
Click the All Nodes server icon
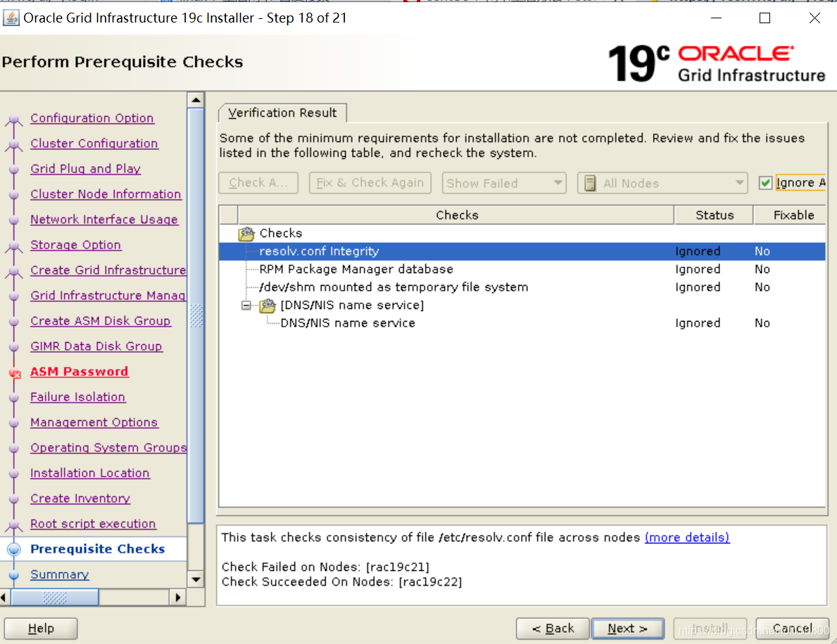pos(590,183)
